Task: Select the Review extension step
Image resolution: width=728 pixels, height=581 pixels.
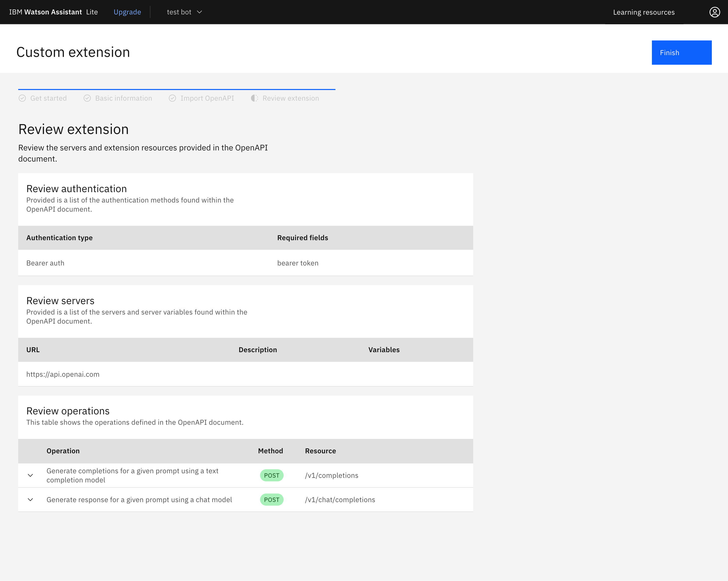Action: tap(290, 98)
